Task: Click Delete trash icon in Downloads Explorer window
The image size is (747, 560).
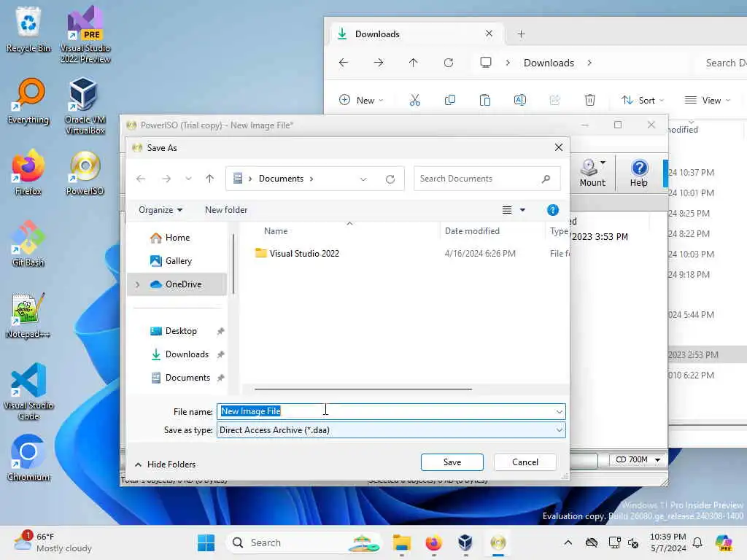Action: pos(589,100)
